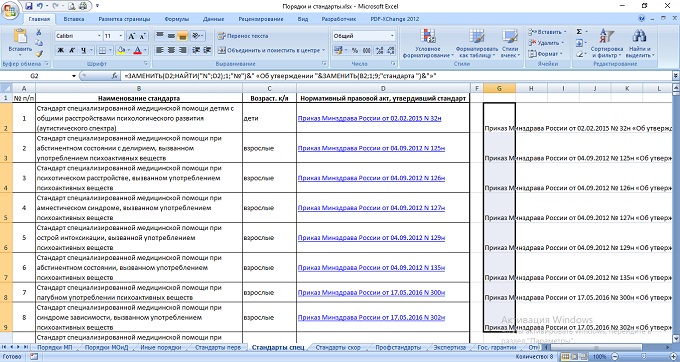Open link Приказ Минздрава от 17.05.2016 N 302н
The image size is (680, 362).
pos(372,317)
